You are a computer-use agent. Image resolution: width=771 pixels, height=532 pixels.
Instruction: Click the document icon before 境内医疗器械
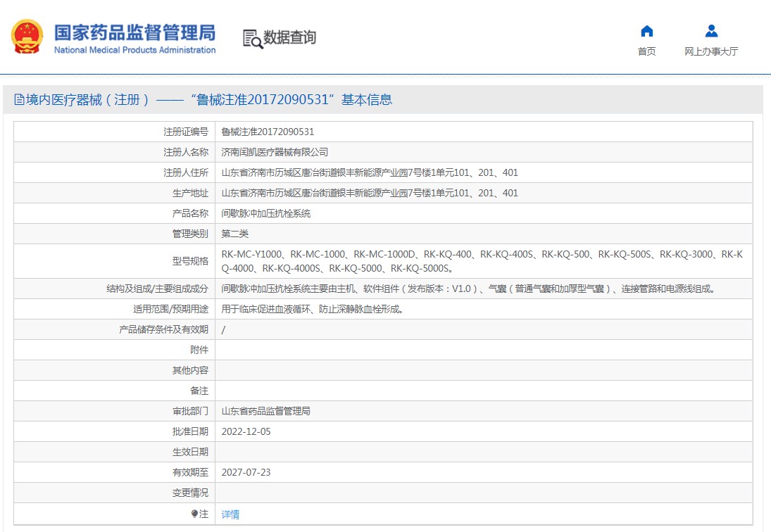pyautogui.click(x=19, y=100)
